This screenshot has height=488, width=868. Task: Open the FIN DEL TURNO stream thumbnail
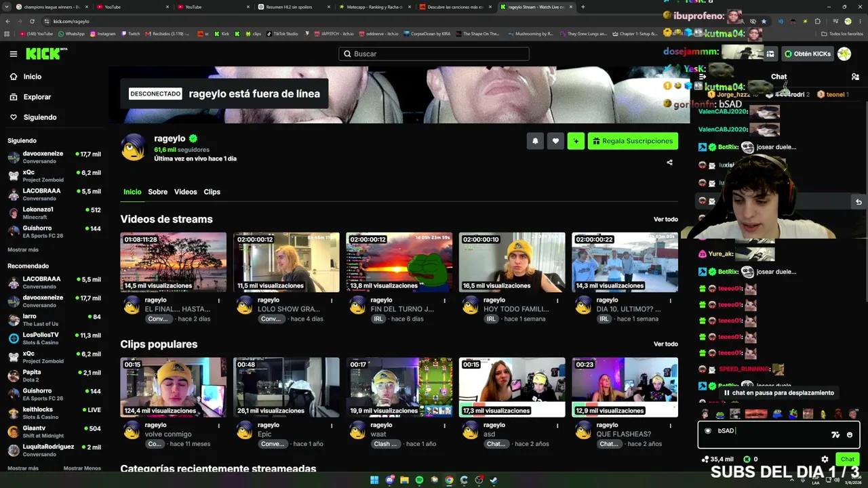(399, 262)
